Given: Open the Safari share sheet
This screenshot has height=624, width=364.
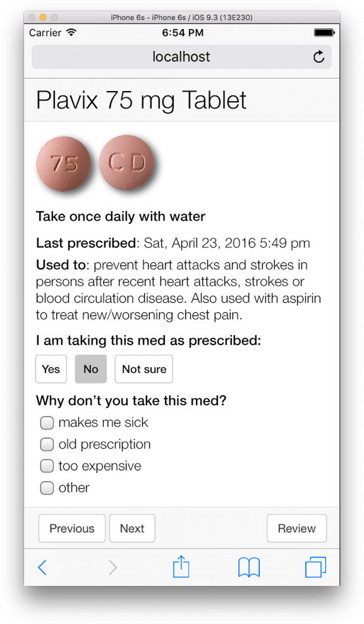Looking at the screenshot, I should [181, 567].
